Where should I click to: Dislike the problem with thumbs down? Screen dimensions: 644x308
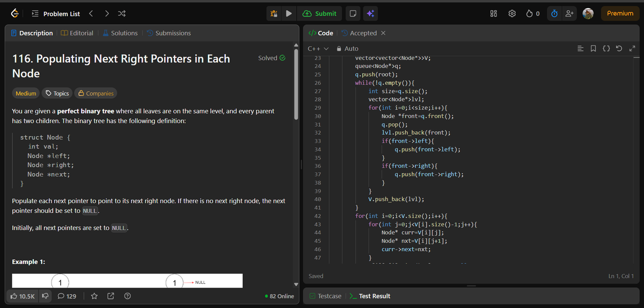coord(46,296)
